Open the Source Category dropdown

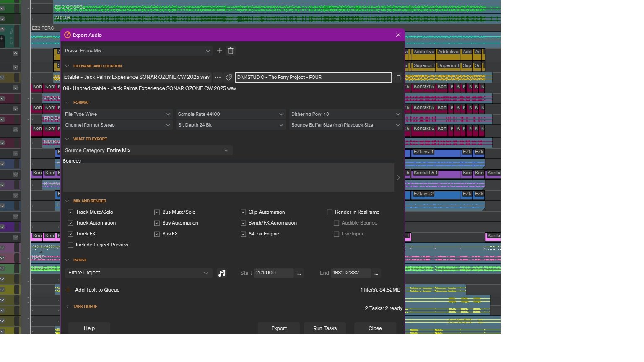pyautogui.click(x=147, y=150)
